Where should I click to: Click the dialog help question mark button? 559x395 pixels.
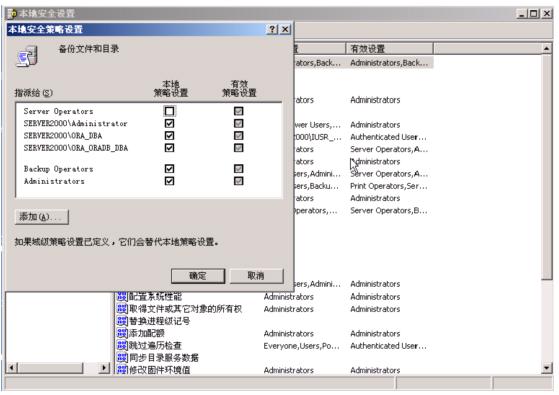tap(272, 29)
